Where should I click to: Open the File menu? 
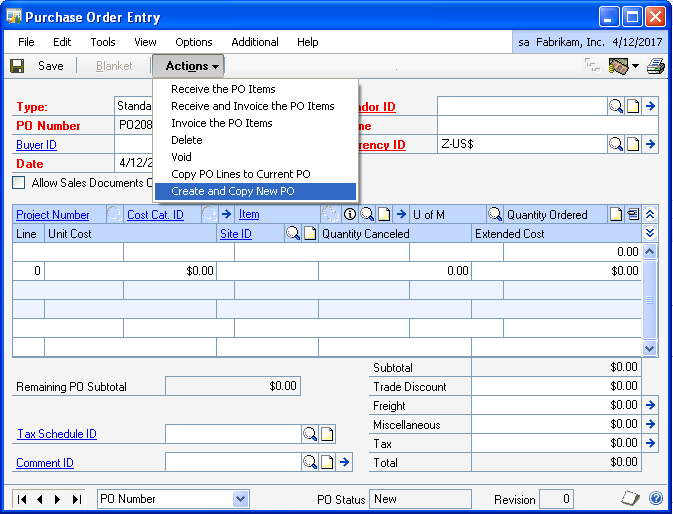[26, 42]
